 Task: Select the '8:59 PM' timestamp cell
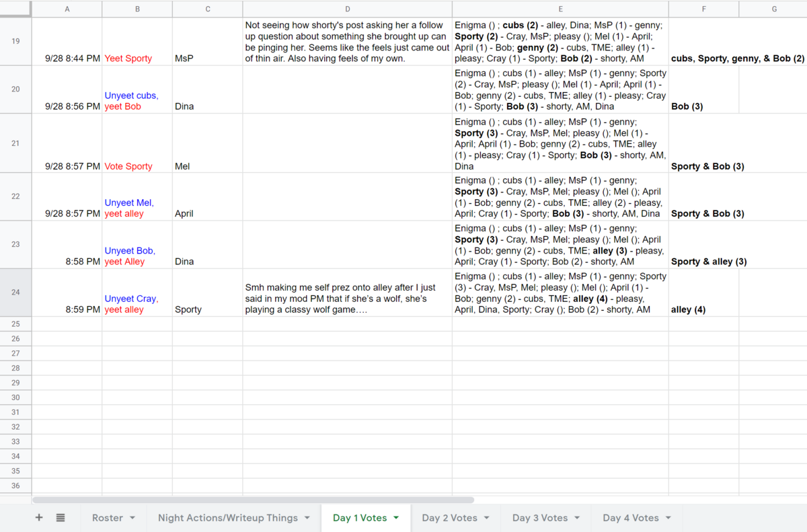(x=67, y=293)
